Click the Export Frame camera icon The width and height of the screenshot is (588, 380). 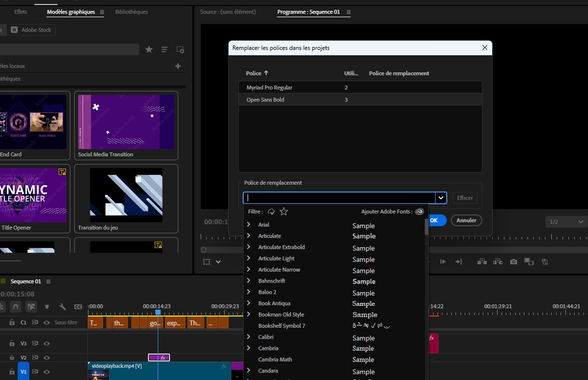513,262
